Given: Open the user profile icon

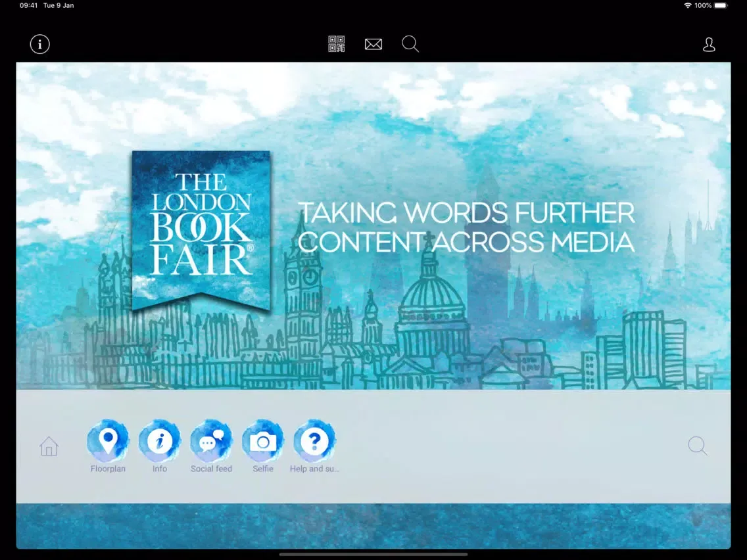Looking at the screenshot, I should tap(709, 45).
